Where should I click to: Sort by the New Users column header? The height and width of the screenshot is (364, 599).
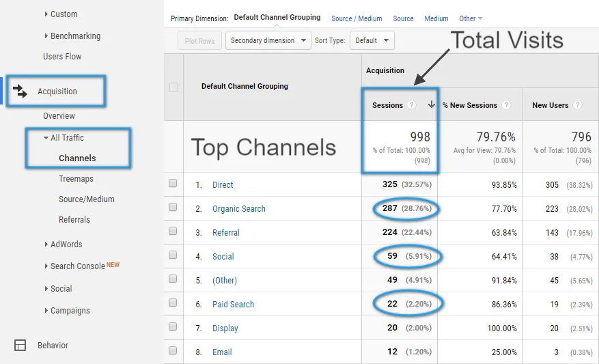[x=550, y=105]
